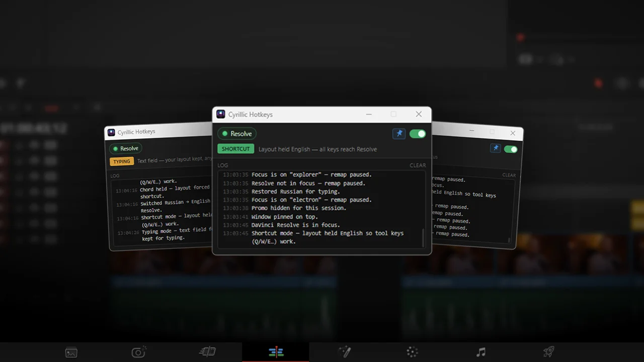Click the yellow TYPING mode badge in the left window
Image resolution: width=644 pixels, height=362 pixels.
click(x=122, y=161)
